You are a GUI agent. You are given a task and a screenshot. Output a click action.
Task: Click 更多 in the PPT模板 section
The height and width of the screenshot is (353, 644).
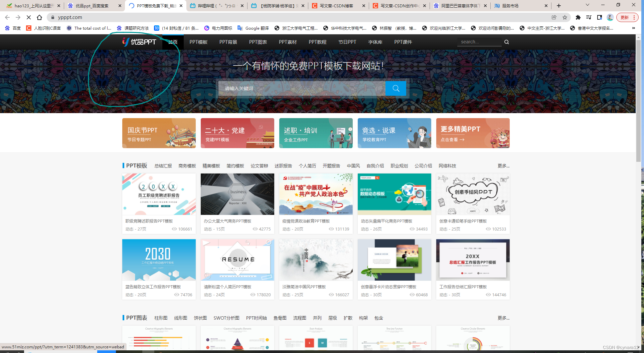click(x=503, y=166)
